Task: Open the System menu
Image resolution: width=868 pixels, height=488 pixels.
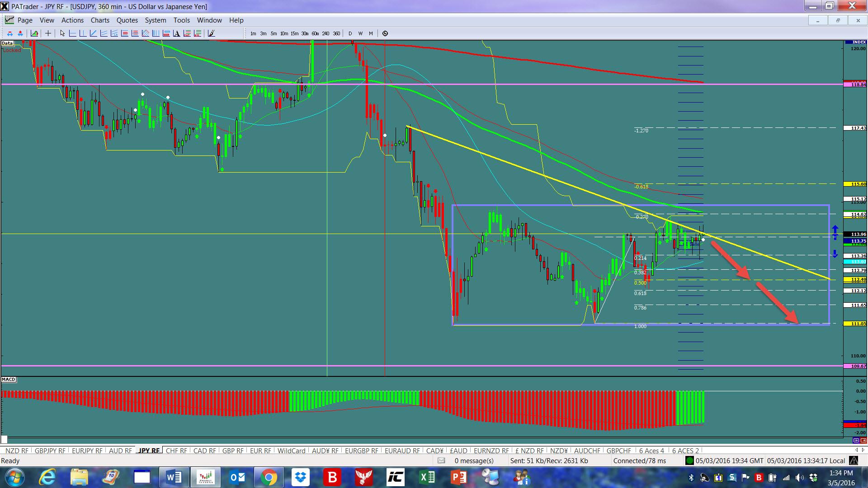Action: click(156, 20)
